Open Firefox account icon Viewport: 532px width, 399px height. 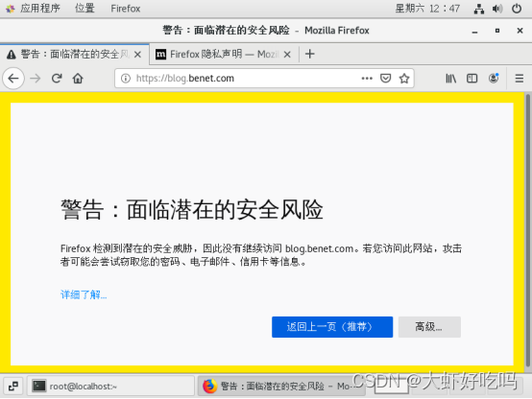[x=494, y=78]
